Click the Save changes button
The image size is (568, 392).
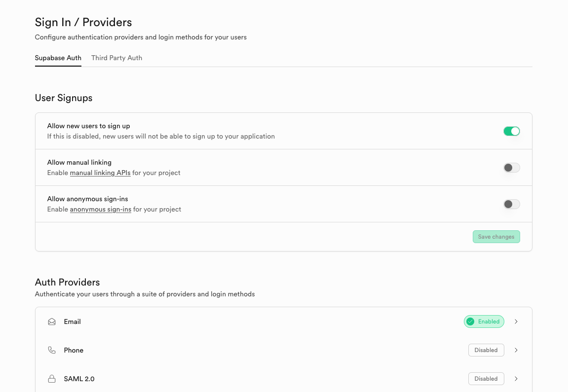point(496,237)
